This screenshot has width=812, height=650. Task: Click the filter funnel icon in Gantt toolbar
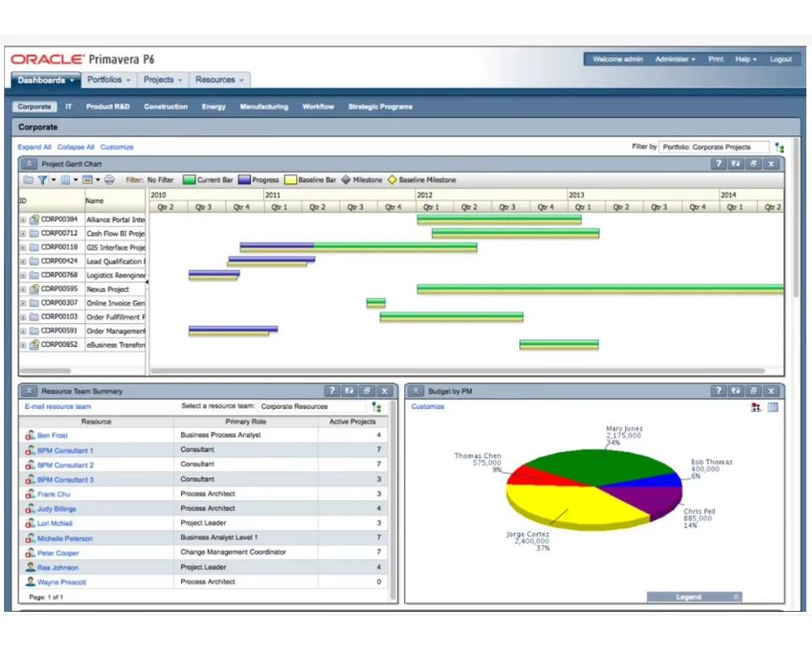pos(42,180)
